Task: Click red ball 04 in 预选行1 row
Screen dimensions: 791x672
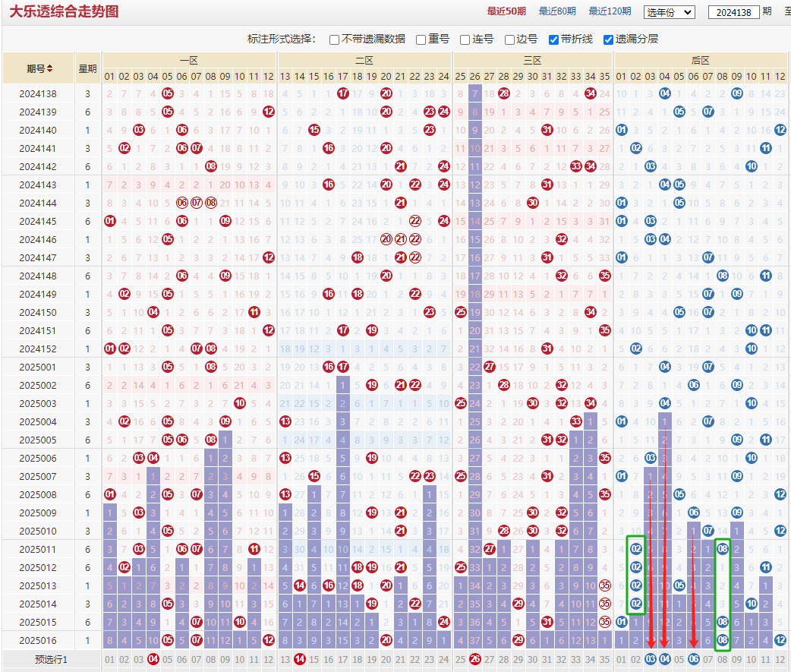Action: 153,659
